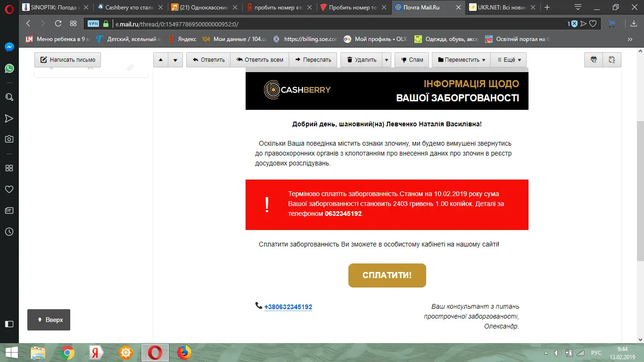Screen dimensions: 644x362
Task: Click the +380632345192 phone link
Action: coord(288,307)
